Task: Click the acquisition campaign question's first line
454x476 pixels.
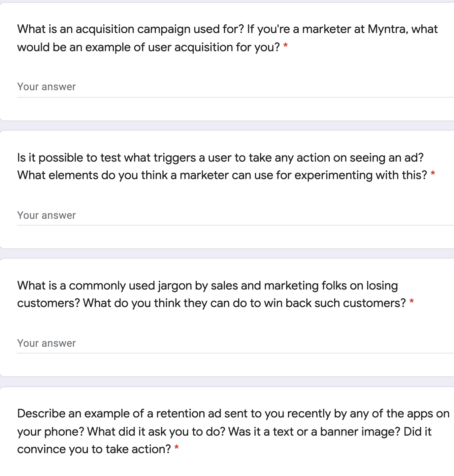Action: (x=227, y=29)
